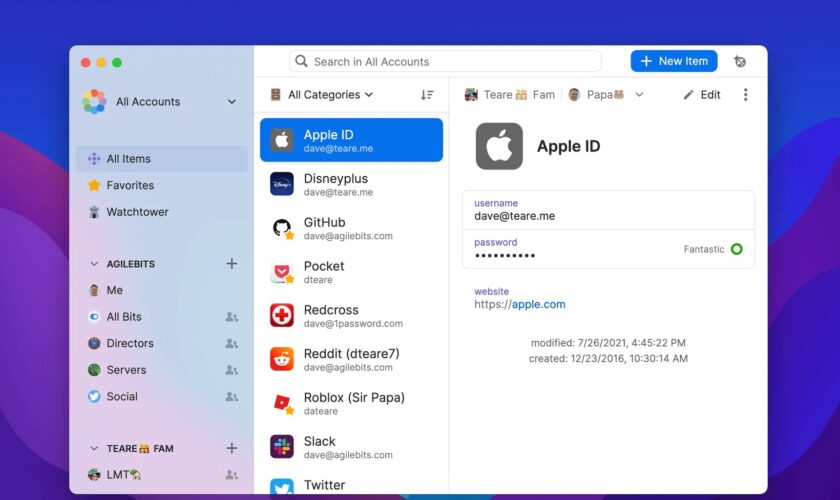Select the Me vault
840x500 pixels.
(x=162, y=290)
